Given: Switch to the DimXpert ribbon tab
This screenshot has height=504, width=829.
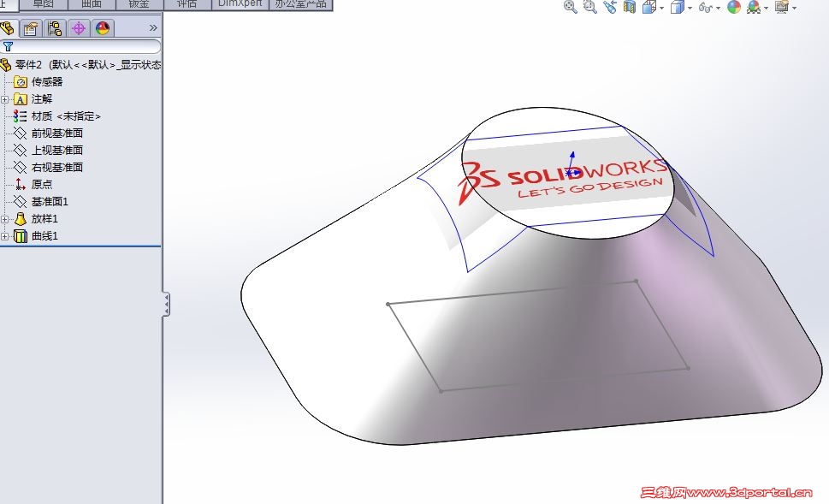Looking at the screenshot, I should click(240, 3).
